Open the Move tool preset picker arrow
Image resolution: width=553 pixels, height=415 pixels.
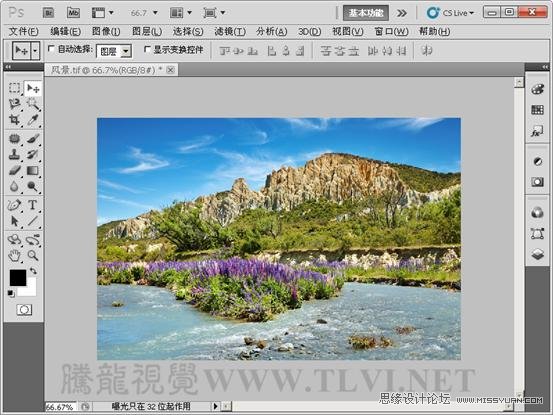35,51
